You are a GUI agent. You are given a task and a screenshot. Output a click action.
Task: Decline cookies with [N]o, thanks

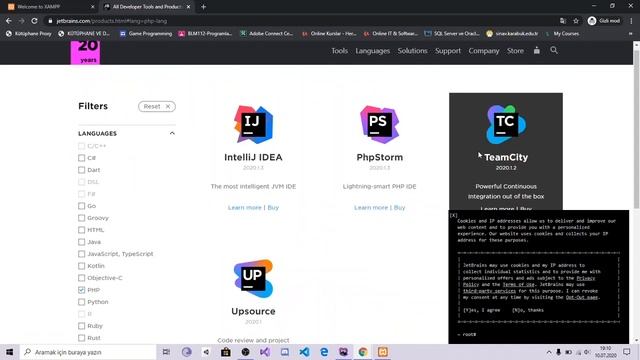pyautogui.click(x=528, y=310)
